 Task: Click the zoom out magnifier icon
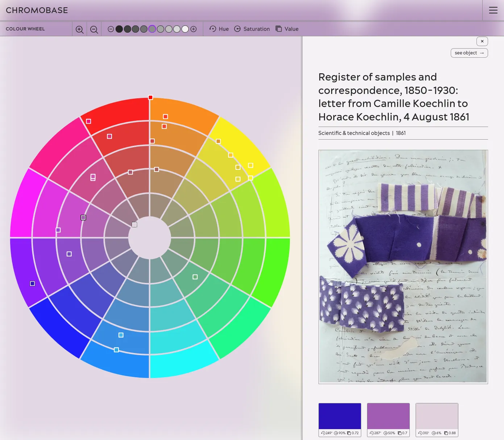[94, 29]
